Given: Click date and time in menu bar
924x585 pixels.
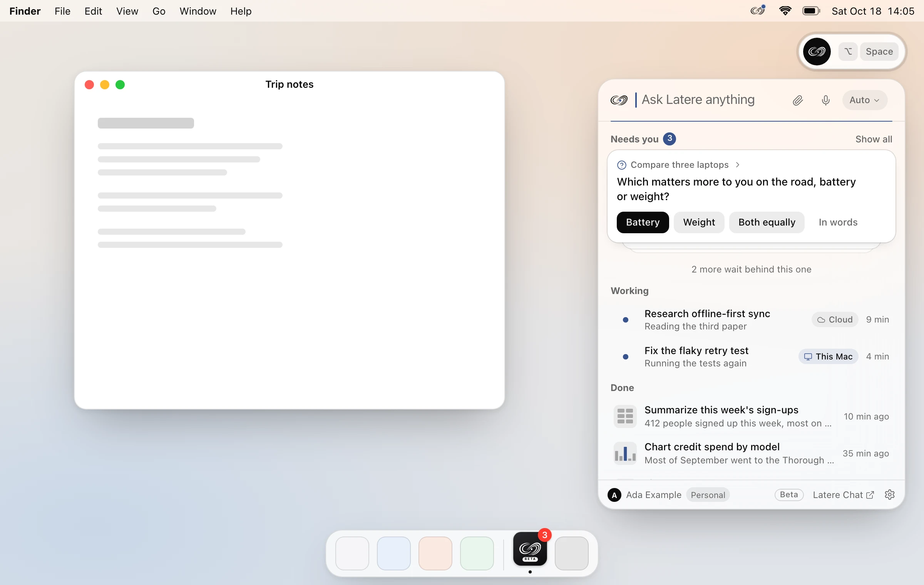Looking at the screenshot, I should pos(873,11).
